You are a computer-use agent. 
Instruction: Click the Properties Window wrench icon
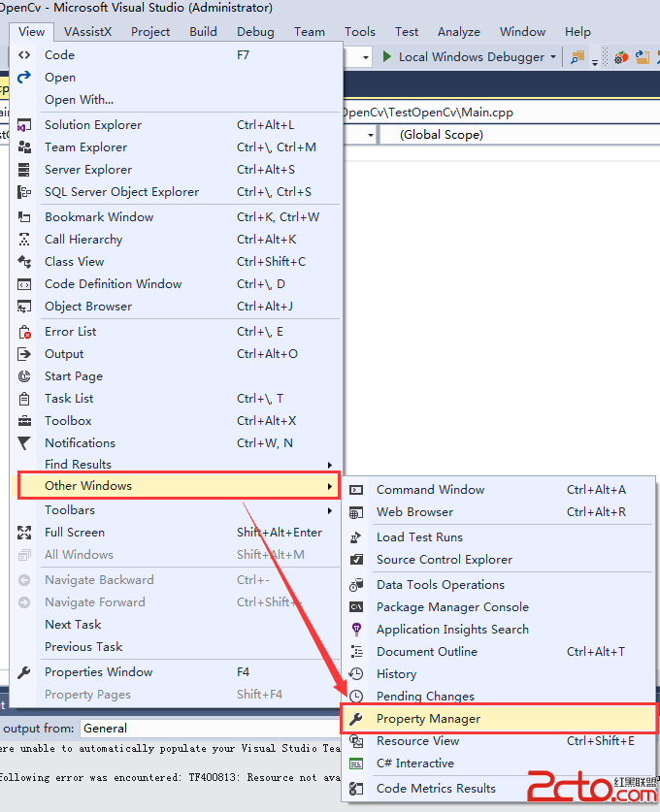click(24, 672)
